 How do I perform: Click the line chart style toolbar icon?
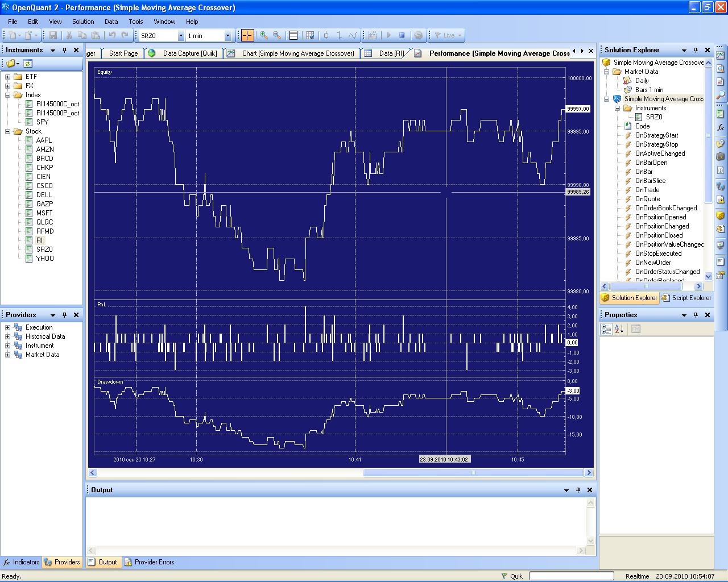click(x=353, y=35)
